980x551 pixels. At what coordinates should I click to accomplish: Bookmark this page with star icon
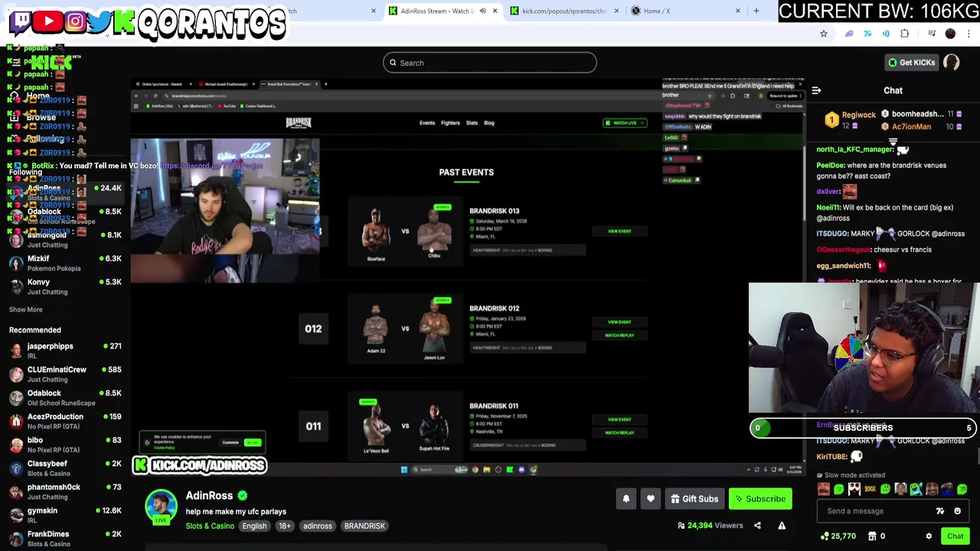click(x=824, y=34)
